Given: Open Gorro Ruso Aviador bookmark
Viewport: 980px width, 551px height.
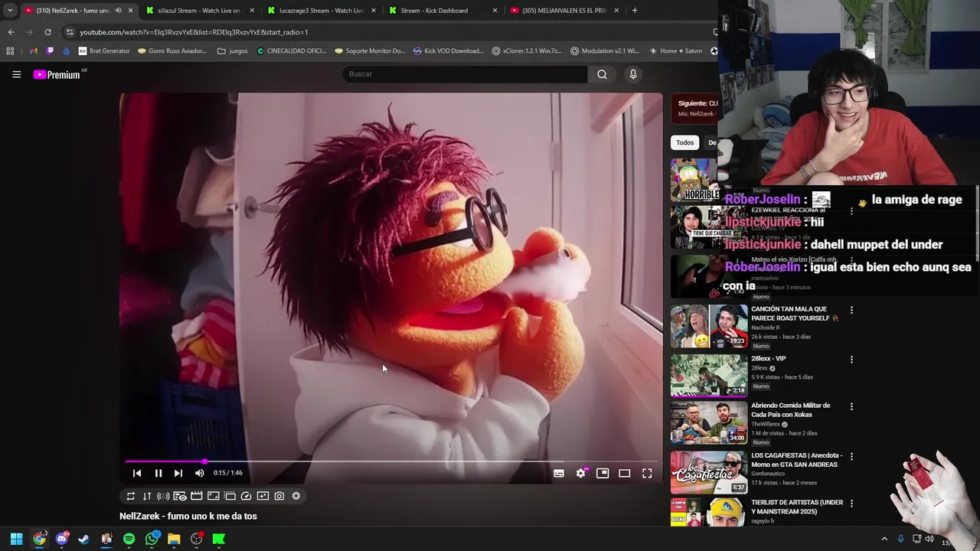Looking at the screenshot, I should click(172, 51).
